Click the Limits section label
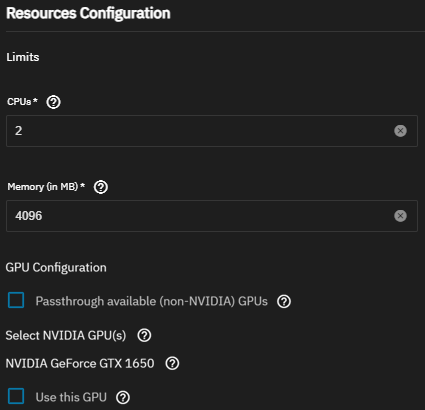425x410 pixels. point(23,57)
